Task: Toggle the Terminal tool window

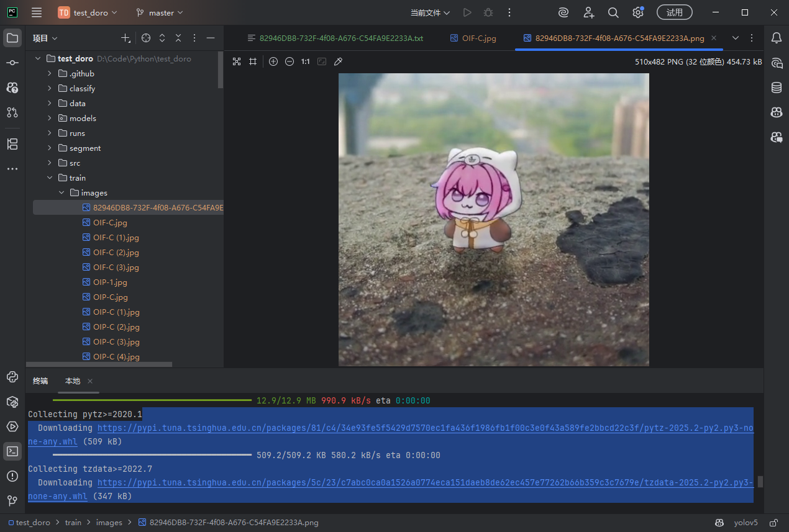Action: coord(12,451)
